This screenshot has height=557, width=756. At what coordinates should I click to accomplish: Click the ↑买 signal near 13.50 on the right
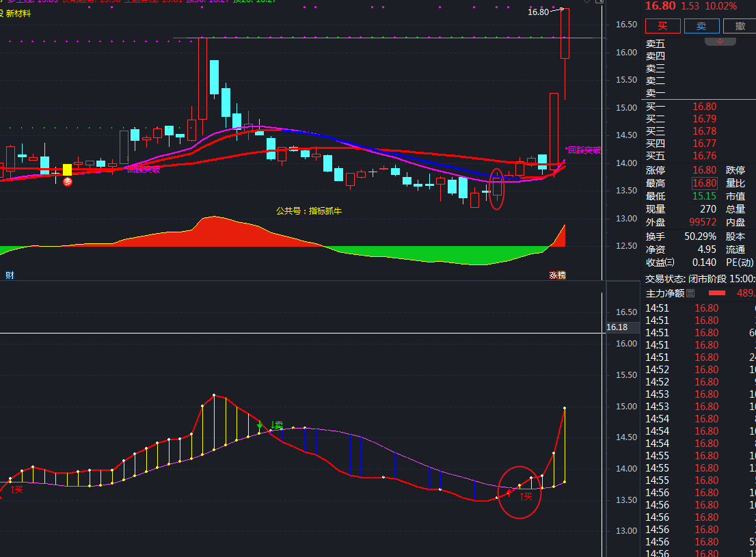coord(526,495)
